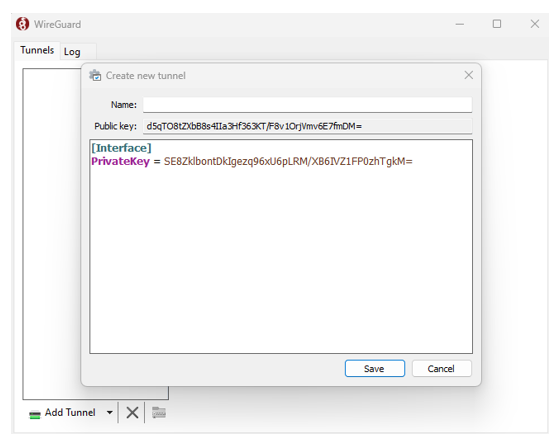Close the WireGuard main window
Image resolution: width=552 pixels, height=437 pixels.
pyautogui.click(x=535, y=24)
